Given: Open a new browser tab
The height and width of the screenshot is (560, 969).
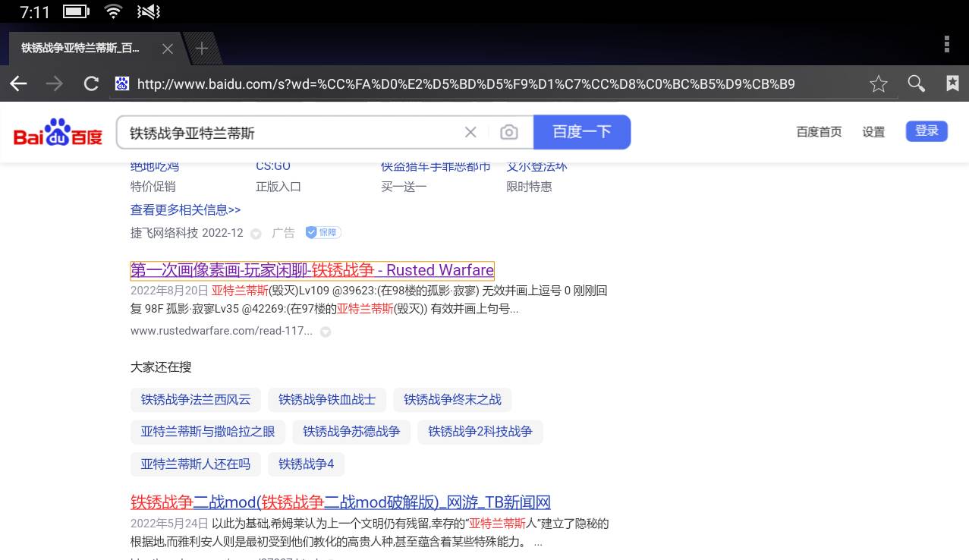Looking at the screenshot, I should (202, 49).
